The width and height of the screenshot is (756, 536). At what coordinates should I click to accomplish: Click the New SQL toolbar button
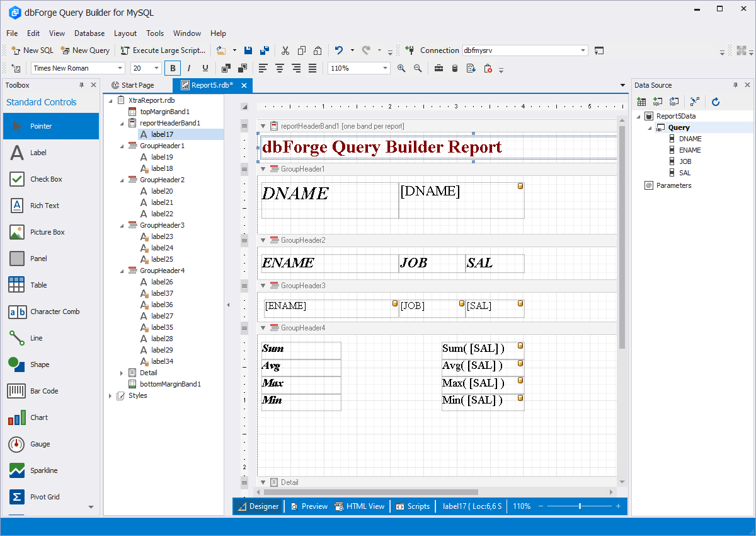click(32, 50)
